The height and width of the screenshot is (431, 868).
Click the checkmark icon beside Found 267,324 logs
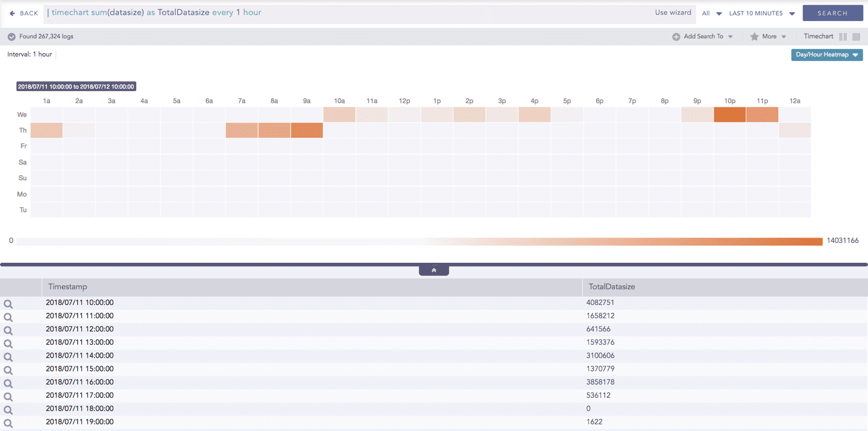11,36
